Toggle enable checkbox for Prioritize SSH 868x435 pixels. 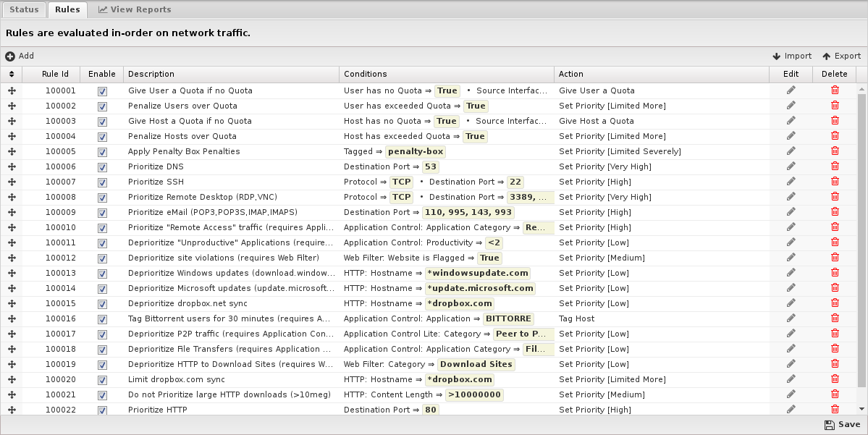102,182
